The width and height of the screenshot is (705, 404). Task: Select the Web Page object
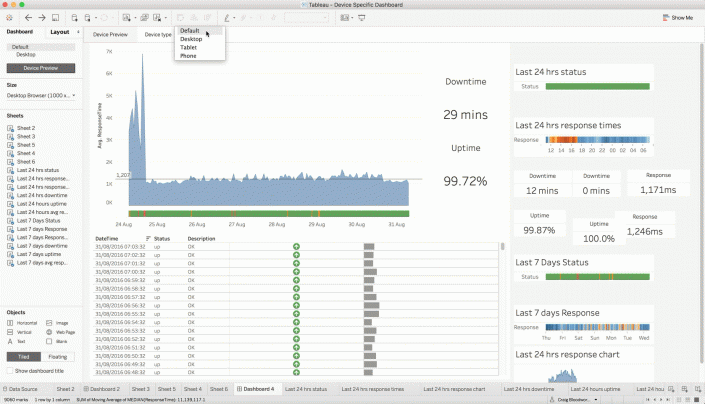(60, 332)
